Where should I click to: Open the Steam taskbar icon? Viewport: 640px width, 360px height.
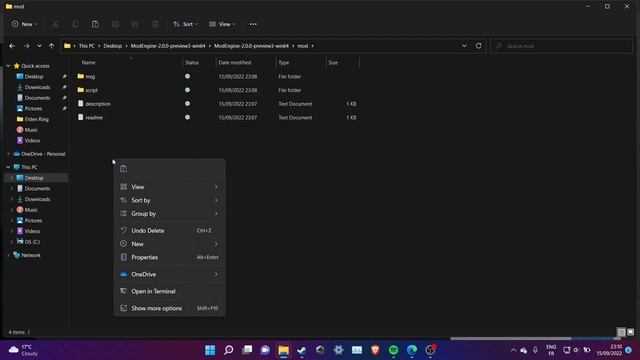tap(302, 350)
